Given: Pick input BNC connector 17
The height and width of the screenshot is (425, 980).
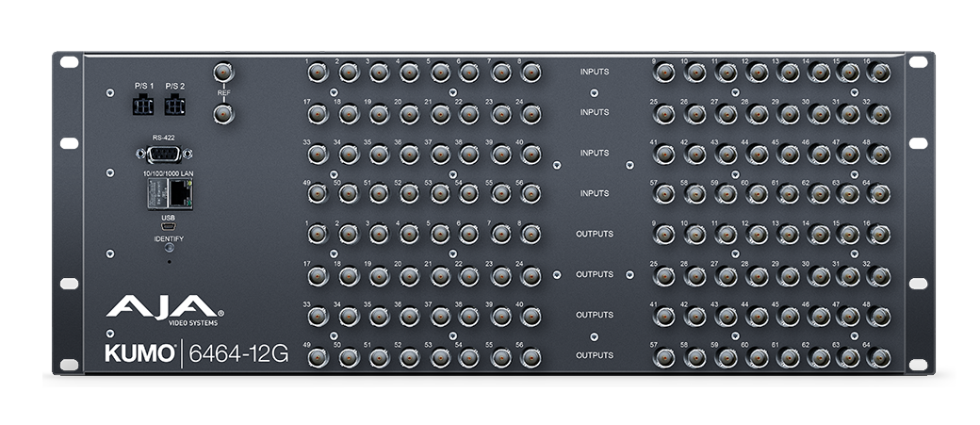Looking at the screenshot, I should point(318,114).
